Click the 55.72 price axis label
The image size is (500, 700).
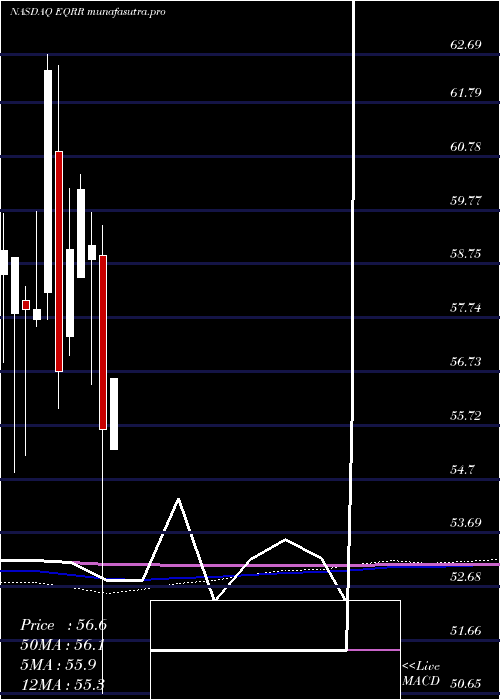(466, 415)
